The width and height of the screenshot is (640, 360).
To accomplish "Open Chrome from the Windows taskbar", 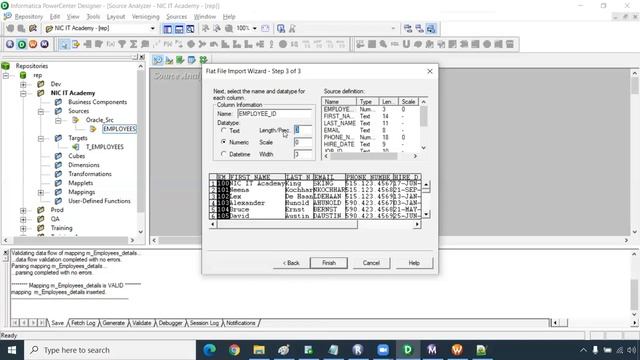I will [234, 350].
